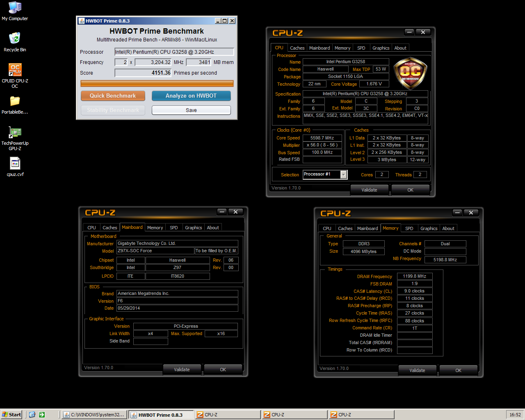Click the frequency 3,204.32 MHz field

pos(153,62)
